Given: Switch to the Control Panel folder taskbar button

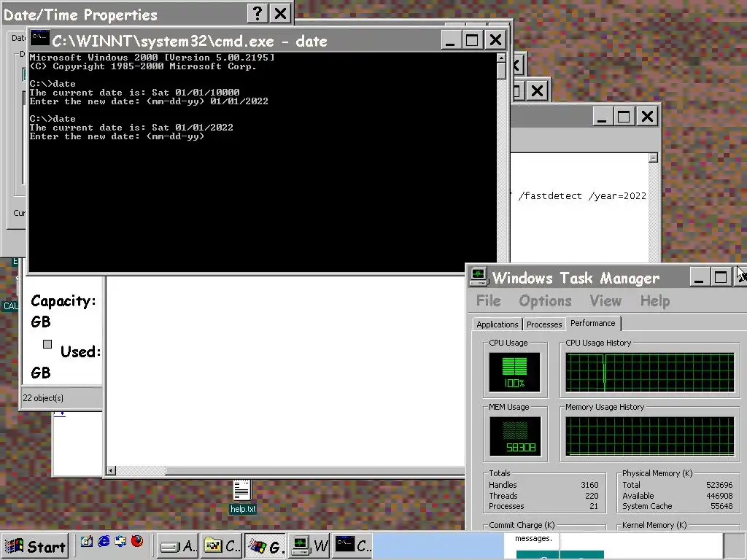Looking at the screenshot, I should [221, 545].
